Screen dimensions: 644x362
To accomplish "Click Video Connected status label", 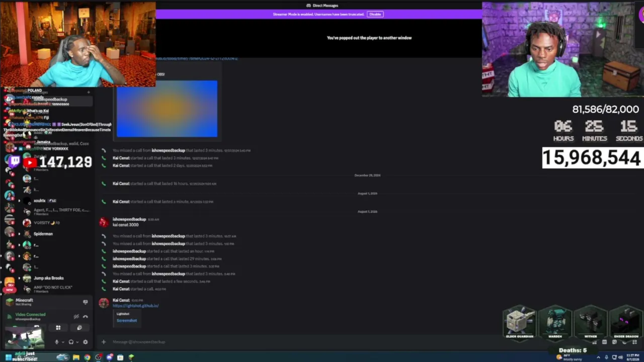I will pos(30,315).
